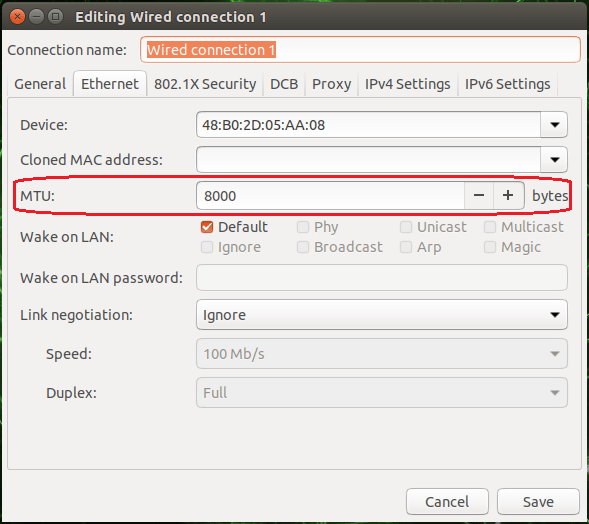Tick the Ignore Wake on LAN checkbox
This screenshot has height=524, width=589.
point(207,247)
